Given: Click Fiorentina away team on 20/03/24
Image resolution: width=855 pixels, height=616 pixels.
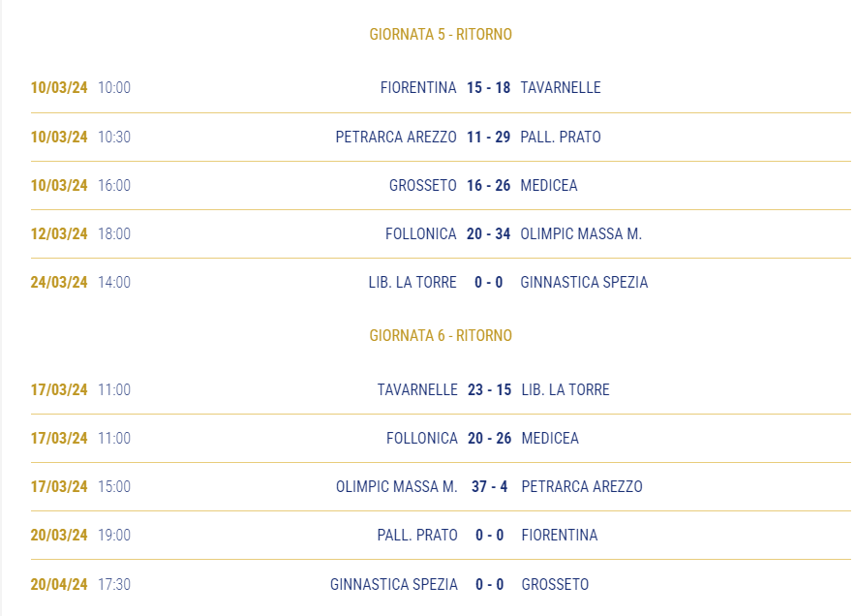Looking at the screenshot, I should coord(560,535).
